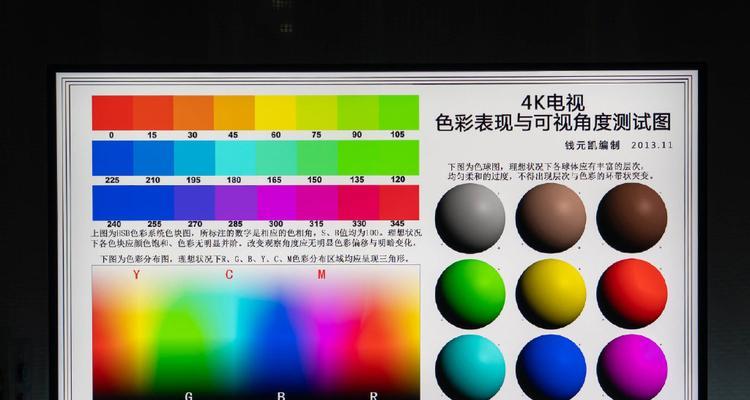Pick the dark brown sphere
750x400 pixels.
(x=632, y=218)
